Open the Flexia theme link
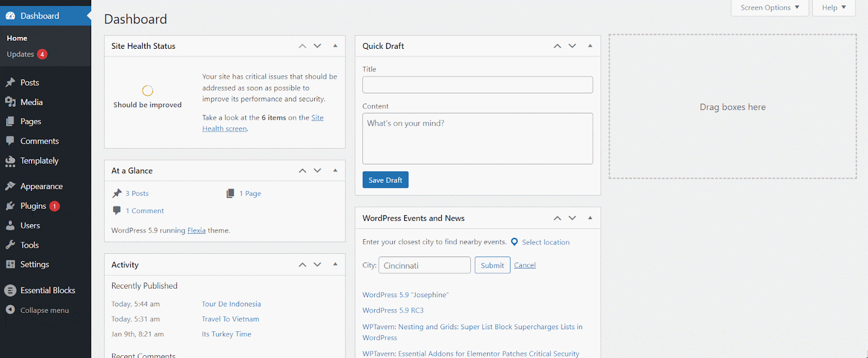 [x=196, y=231]
